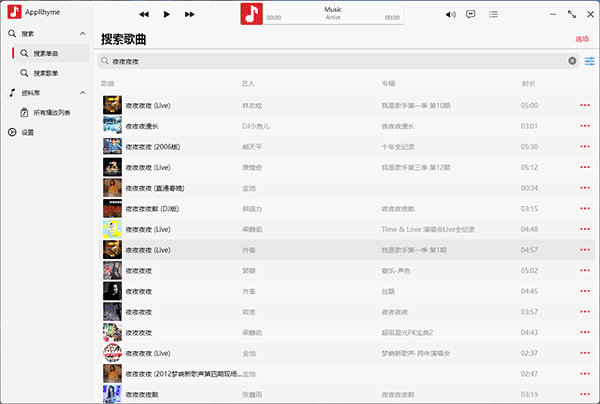Open more options for the 05:30 song
Screen dimensions: 600x404
(x=585, y=147)
